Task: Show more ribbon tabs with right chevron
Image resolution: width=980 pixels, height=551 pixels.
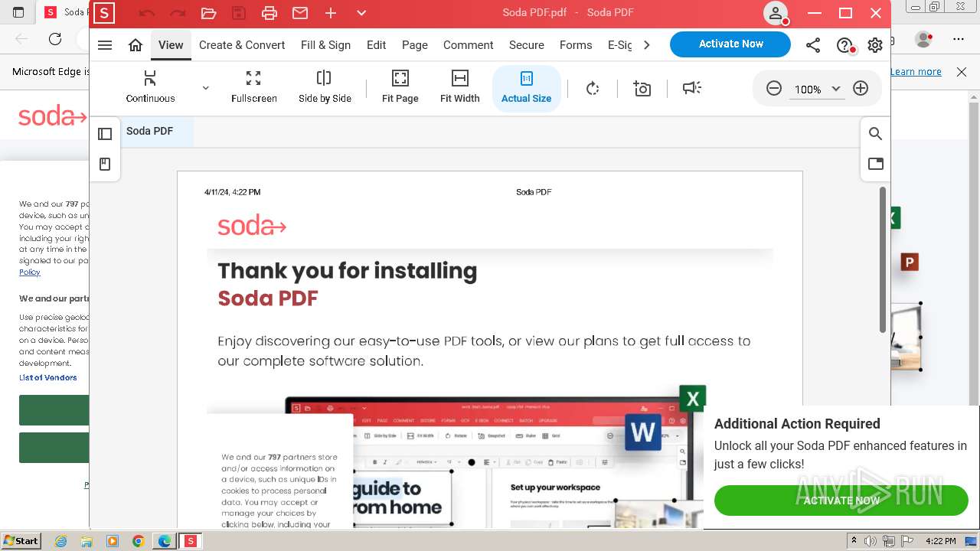Action: point(647,45)
